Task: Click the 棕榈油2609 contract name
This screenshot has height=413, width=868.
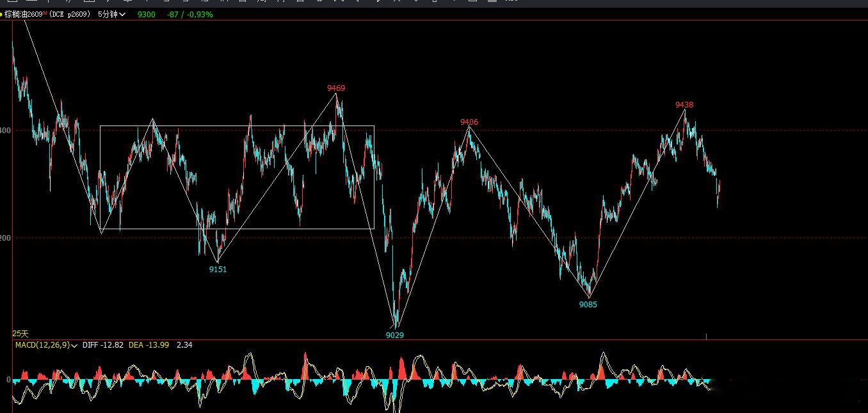Action: coord(23,14)
